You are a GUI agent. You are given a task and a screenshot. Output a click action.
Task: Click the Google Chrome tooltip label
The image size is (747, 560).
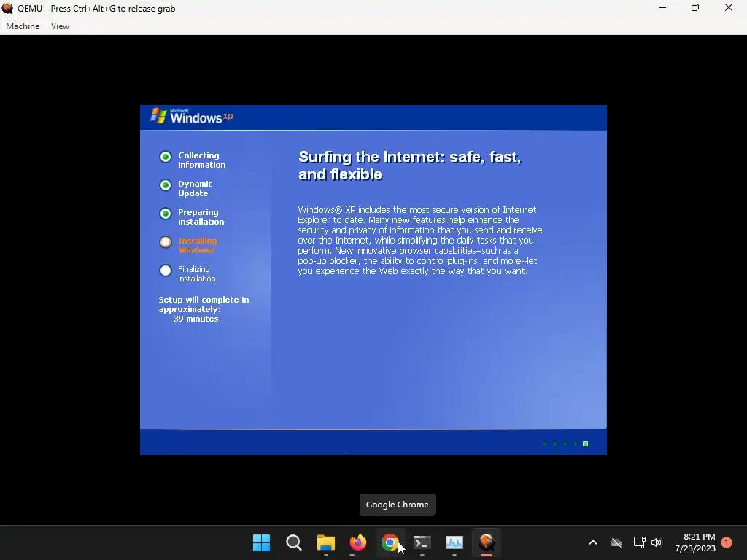tap(398, 505)
